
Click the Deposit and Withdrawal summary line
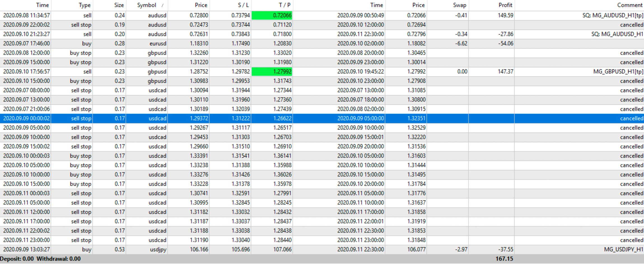click(40, 259)
